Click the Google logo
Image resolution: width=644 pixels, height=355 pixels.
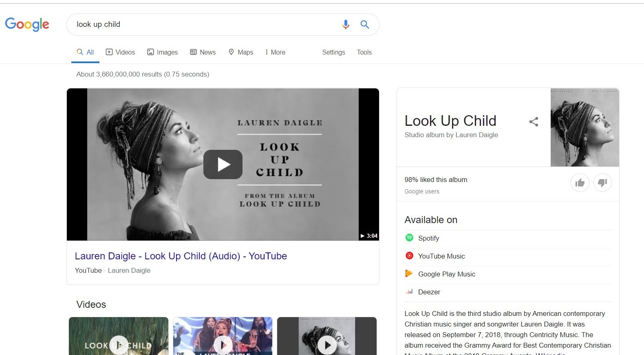click(27, 24)
